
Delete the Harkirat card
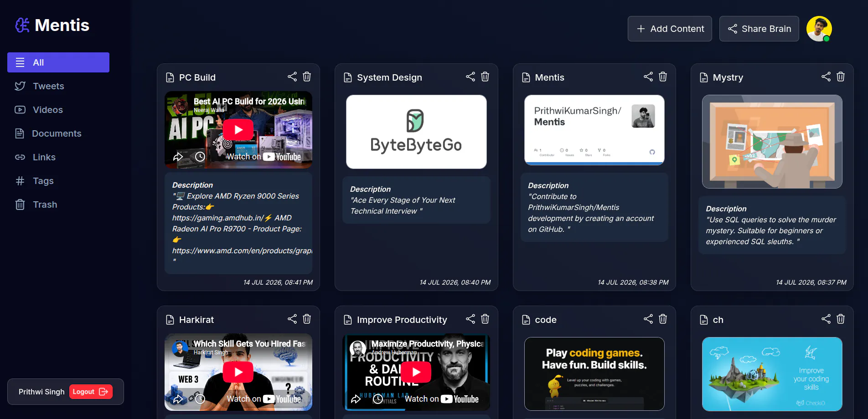[x=307, y=319]
